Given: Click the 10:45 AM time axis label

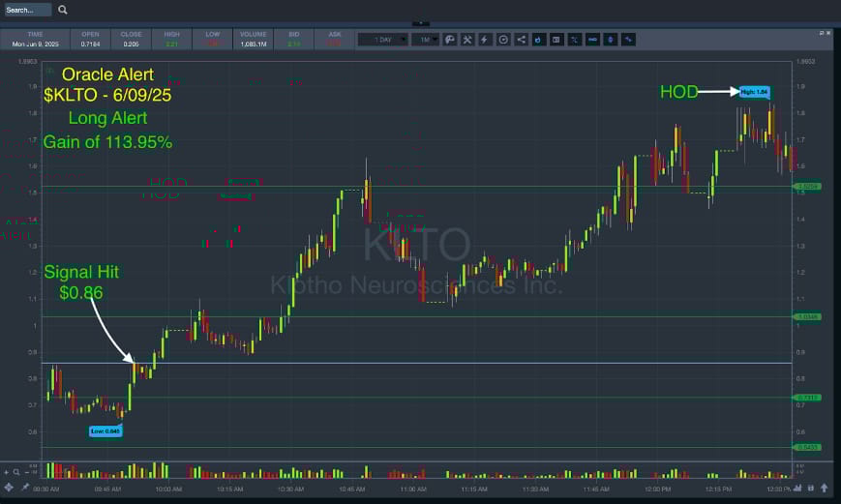Looking at the screenshot, I should (352, 489).
